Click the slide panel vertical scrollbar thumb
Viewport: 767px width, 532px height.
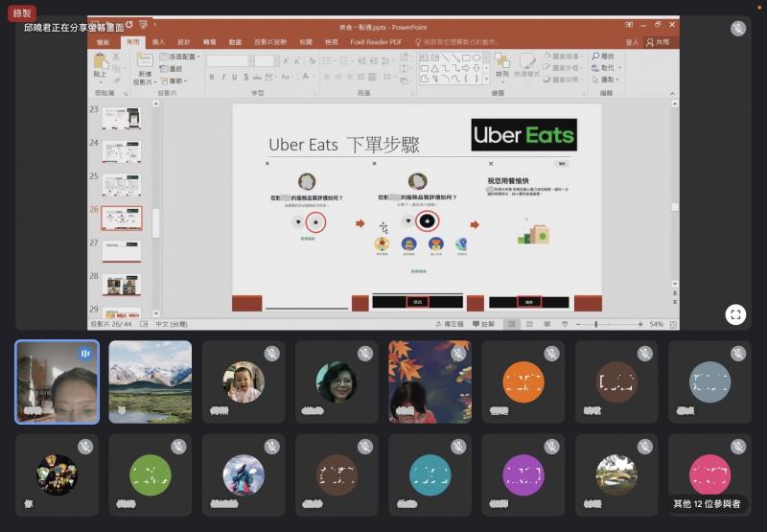(x=155, y=223)
